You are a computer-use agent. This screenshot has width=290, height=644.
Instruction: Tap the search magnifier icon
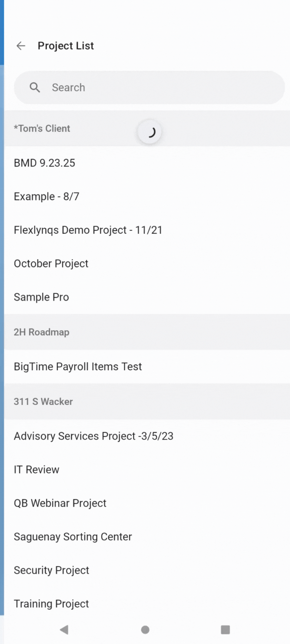click(x=35, y=88)
